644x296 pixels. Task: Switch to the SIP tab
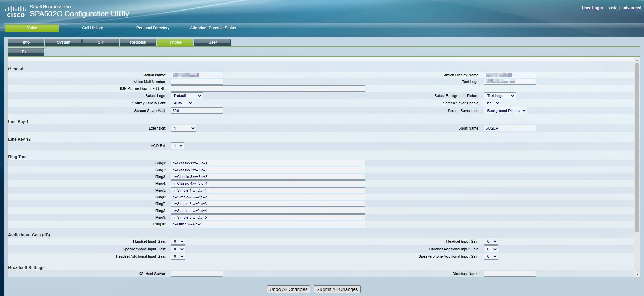101,42
